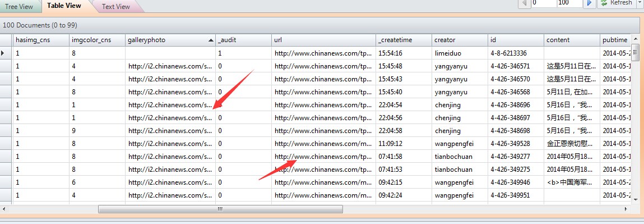Image resolution: width=644 pixels, height=224 pixels.
Task: Select the cell with id 4-426-349951
Action: [516, 195]
